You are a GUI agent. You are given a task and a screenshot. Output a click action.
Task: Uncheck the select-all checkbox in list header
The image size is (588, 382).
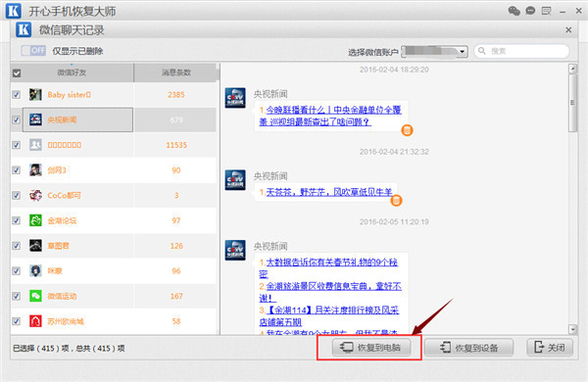[17, 73]
